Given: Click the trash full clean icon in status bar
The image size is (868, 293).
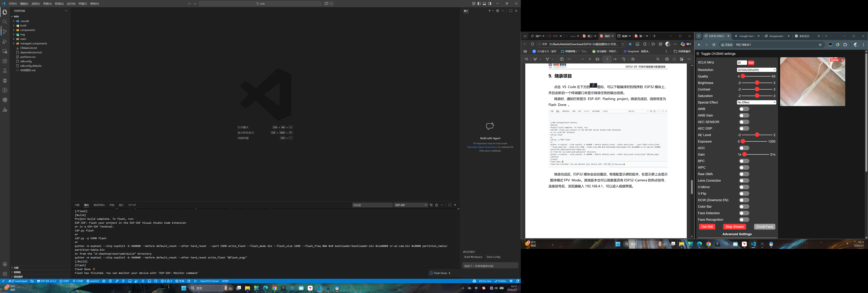Looking at the screenshot, I should click(x=110, y=281).
